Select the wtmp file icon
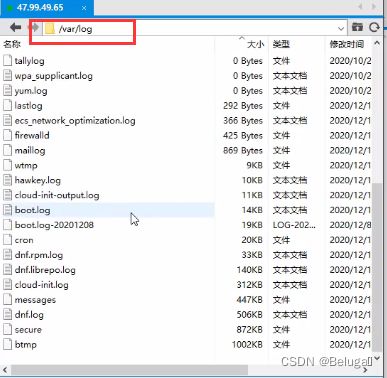Screen dimensions: 387x378 tap(7, 165)
